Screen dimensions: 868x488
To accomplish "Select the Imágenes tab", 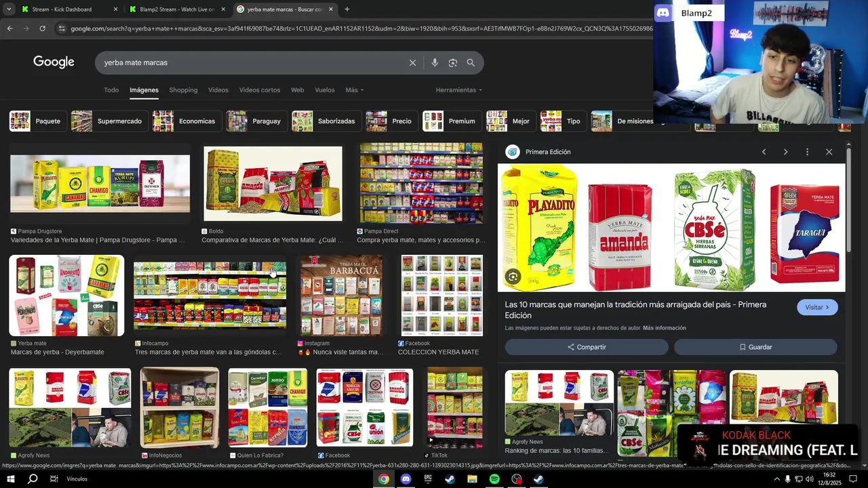I will tap(144, 90).
